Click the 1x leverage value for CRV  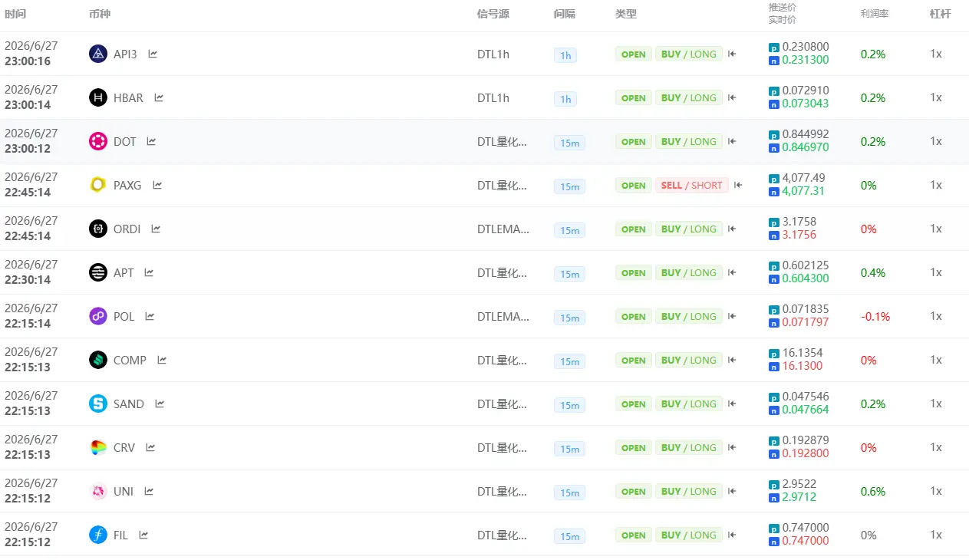[x=936, y=447]
